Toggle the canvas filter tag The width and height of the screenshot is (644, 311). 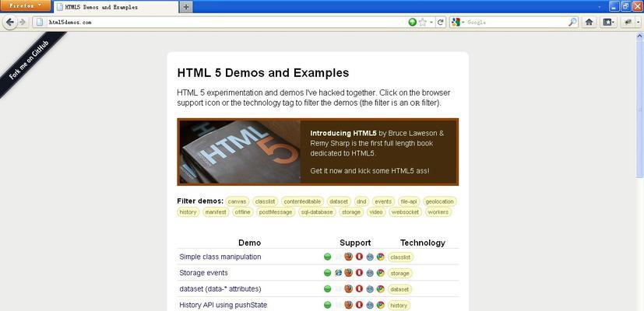point(237,201)
